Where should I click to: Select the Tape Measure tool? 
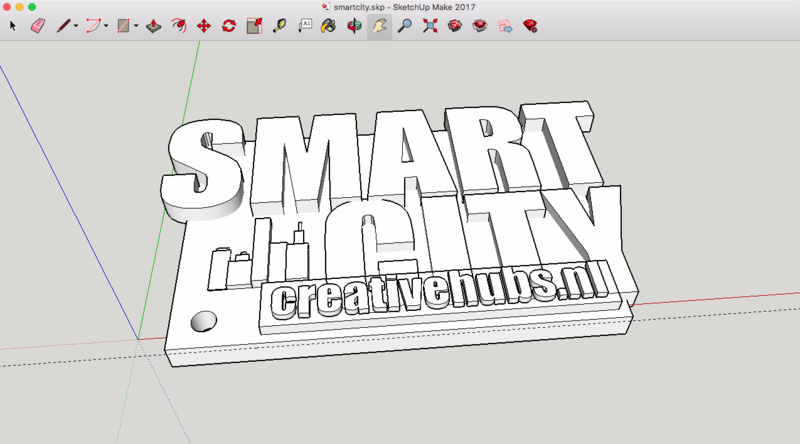point(279,25)
